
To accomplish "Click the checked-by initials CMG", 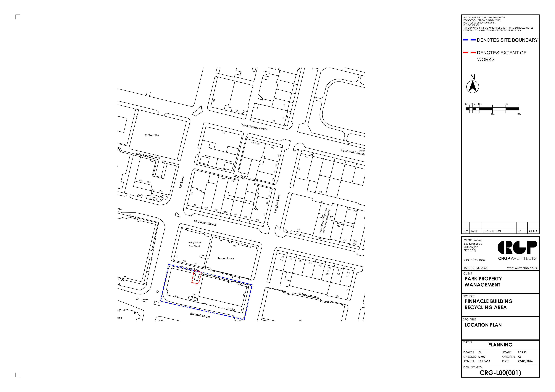I will [482, 357].
